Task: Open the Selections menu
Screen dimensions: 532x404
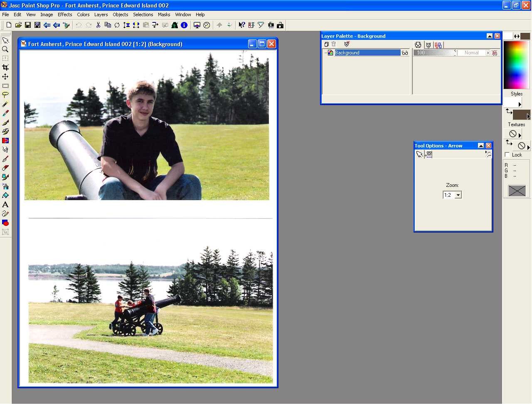Action: [143, 15]
